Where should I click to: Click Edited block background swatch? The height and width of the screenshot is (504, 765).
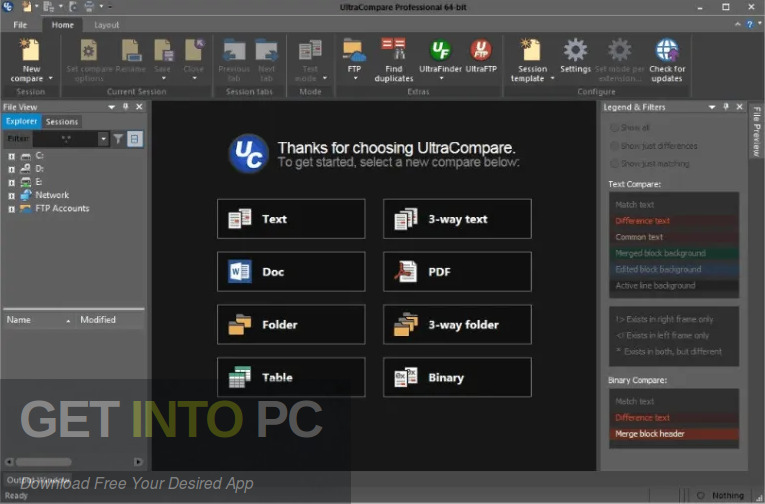[674, 269]
